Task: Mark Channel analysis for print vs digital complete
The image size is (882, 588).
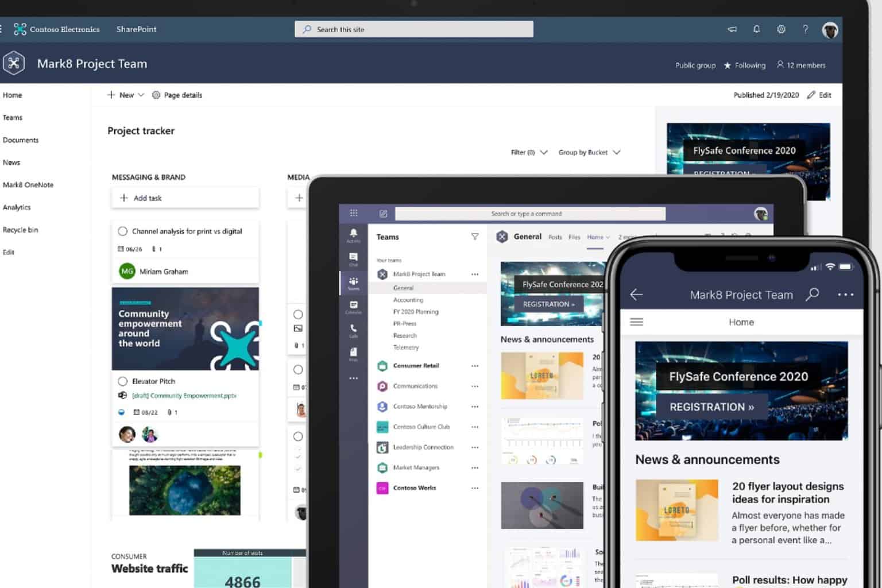Action: (x=122, y=231)
